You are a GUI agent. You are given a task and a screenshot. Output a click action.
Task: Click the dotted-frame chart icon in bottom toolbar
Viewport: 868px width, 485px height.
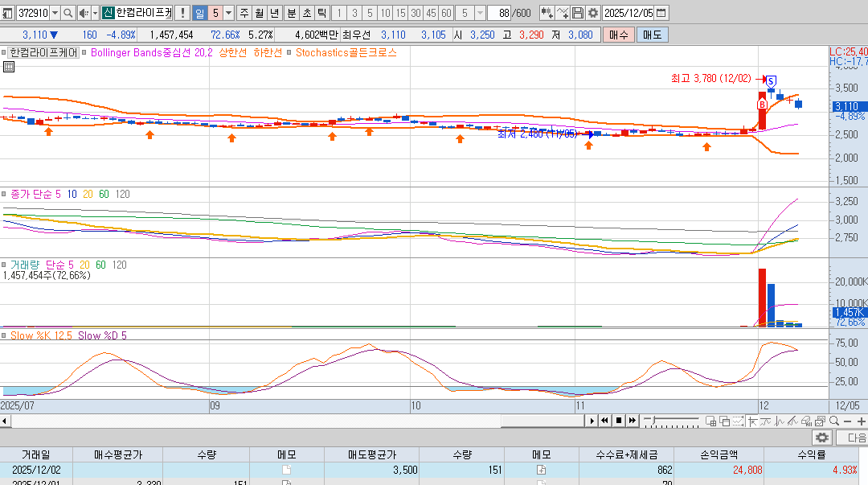(738, 421)
